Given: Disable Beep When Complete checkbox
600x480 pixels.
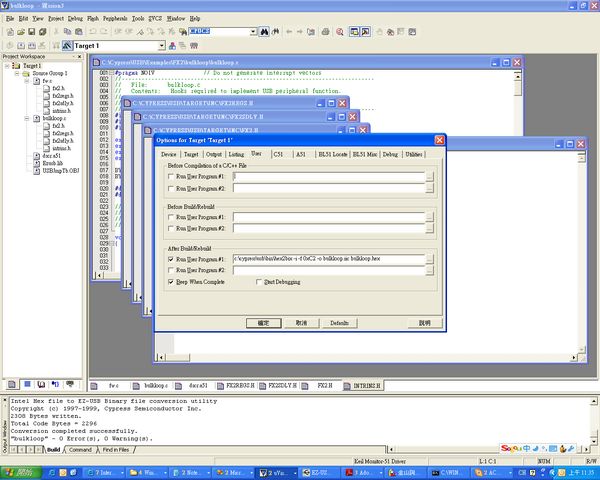Looking at the screenshot, I should pyautogui.click(x=170, y=282).
